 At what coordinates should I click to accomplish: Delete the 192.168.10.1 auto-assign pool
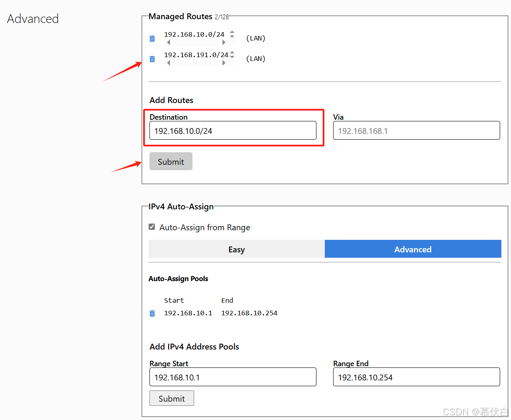point(152,313)
